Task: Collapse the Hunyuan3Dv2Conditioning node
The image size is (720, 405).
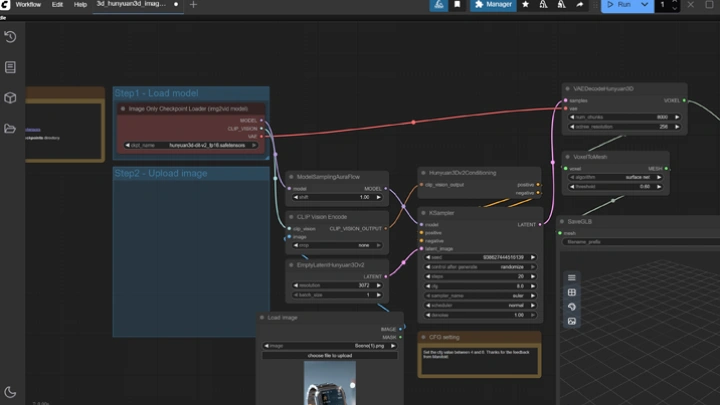Action: pos(423,173)
